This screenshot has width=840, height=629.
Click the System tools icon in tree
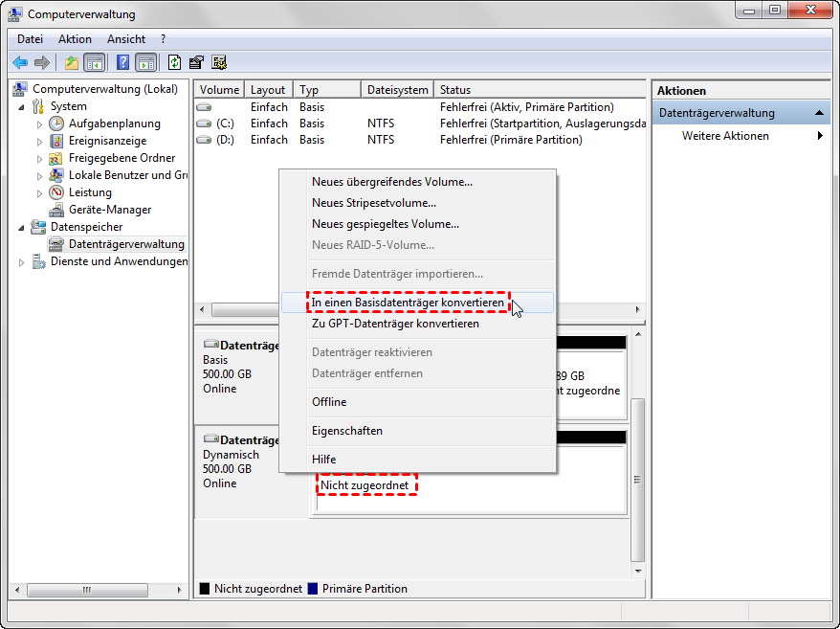[37, 106]
